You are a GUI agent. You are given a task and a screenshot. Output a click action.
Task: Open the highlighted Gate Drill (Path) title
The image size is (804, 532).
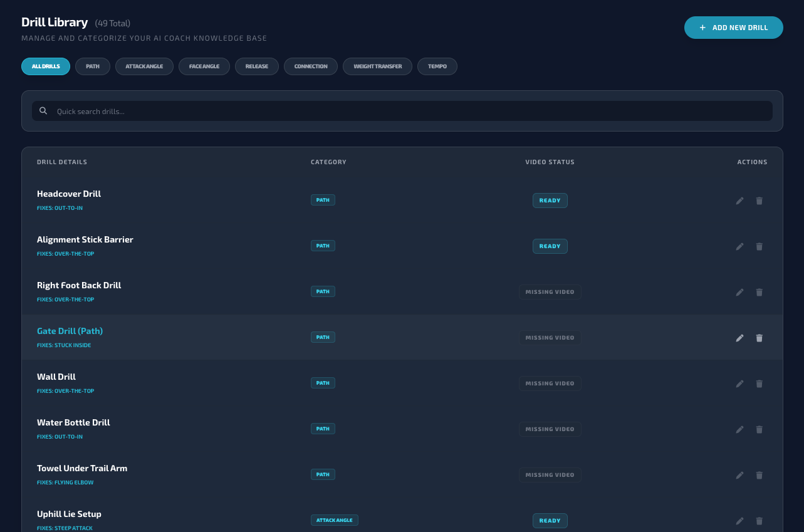coord(70,331)
